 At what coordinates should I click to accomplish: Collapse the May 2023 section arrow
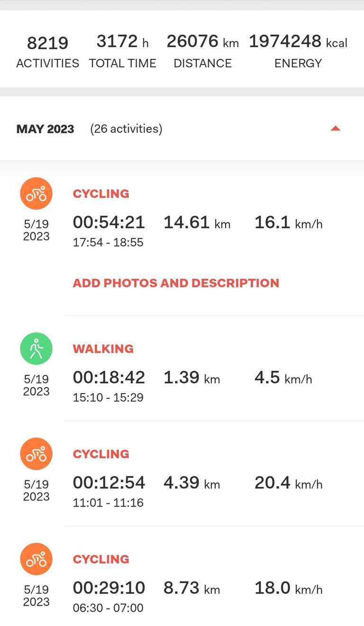(336, 129)
